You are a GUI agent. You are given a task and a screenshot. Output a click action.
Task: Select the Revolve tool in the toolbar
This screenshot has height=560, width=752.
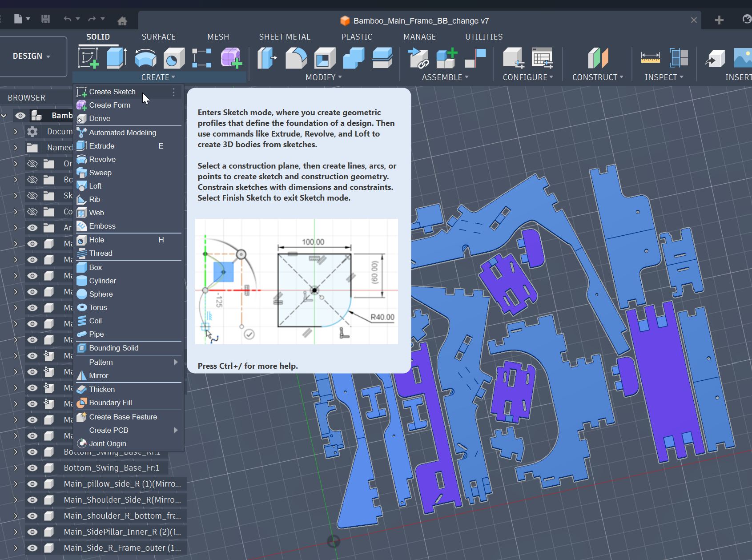[145, 58]
